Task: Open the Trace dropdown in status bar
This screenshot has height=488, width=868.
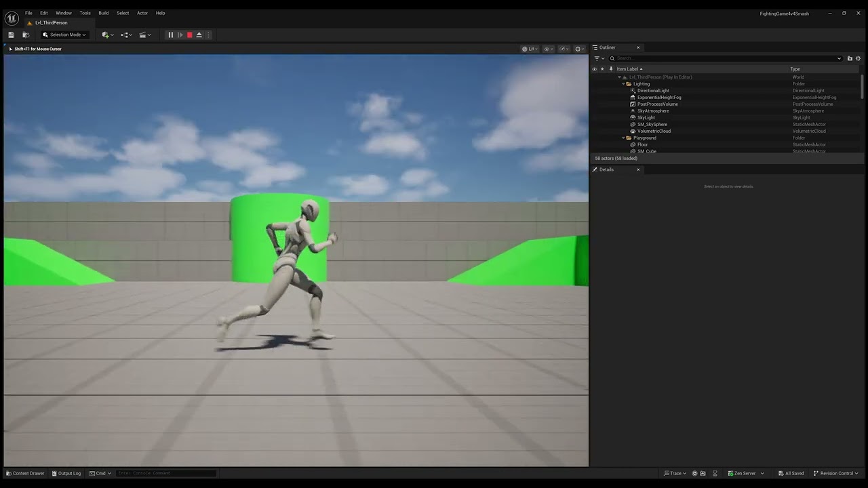Action: click(x=675, y=473)
